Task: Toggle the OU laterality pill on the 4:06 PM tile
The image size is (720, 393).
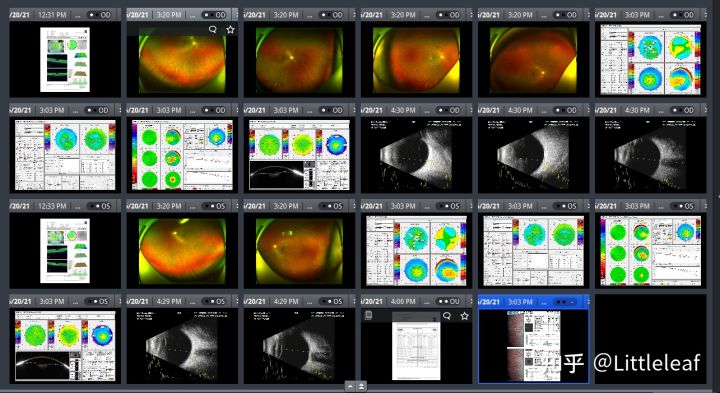Action: (x=448, y=302)
